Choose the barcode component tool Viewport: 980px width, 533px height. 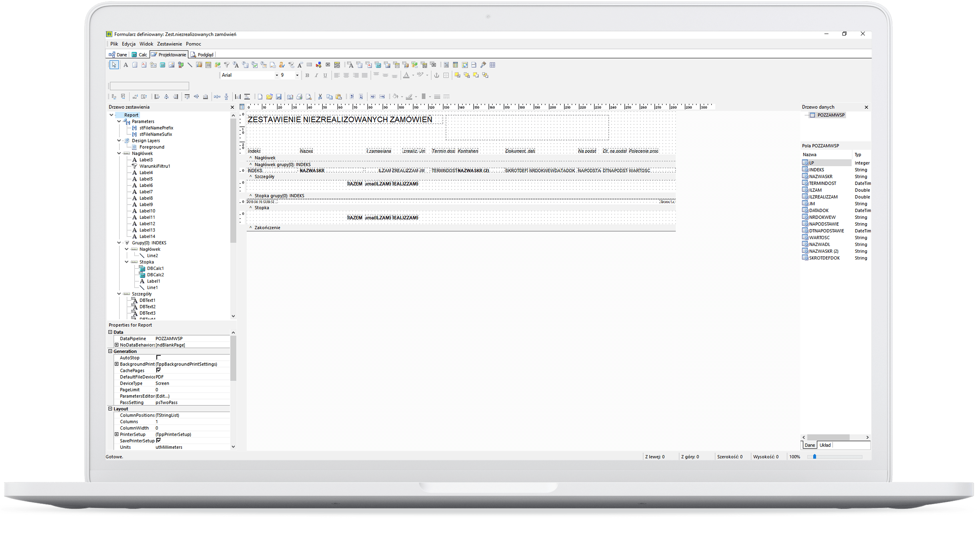tap(208, 65)
